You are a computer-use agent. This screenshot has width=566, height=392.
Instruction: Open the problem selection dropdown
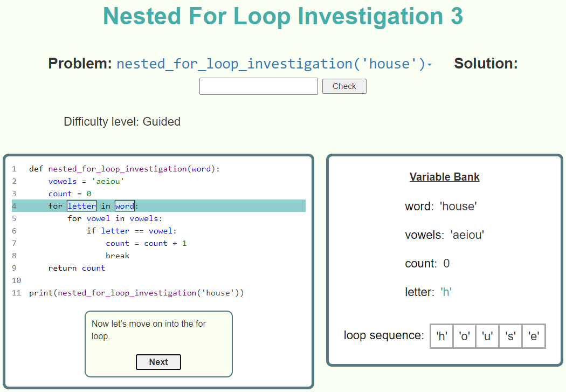pos(274,64)
